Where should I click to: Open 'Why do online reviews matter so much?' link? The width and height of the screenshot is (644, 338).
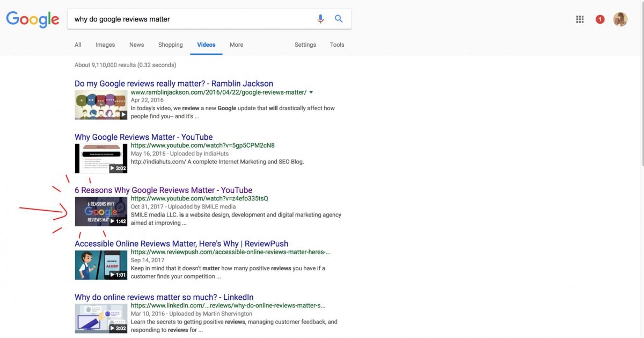click(x=164, y=297)
